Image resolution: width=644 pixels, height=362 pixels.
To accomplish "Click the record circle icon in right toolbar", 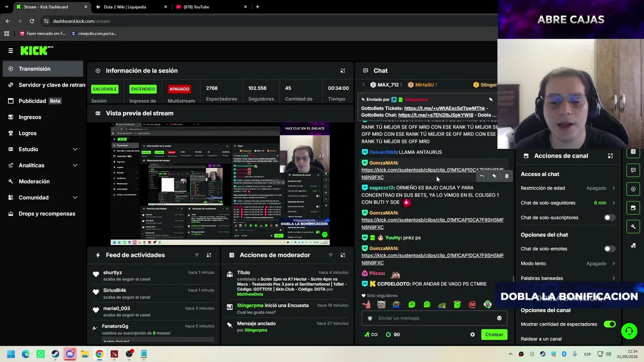I will click(x=633, y=189).
